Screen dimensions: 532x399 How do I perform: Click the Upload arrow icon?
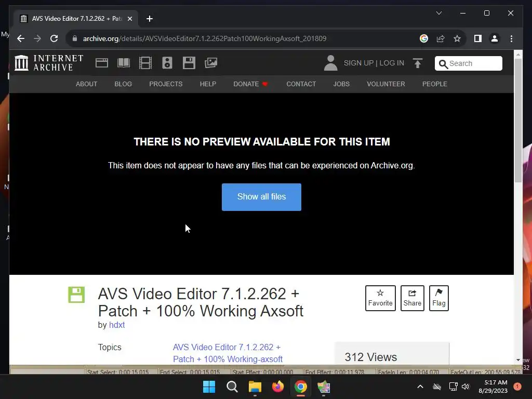pos(418,63)
